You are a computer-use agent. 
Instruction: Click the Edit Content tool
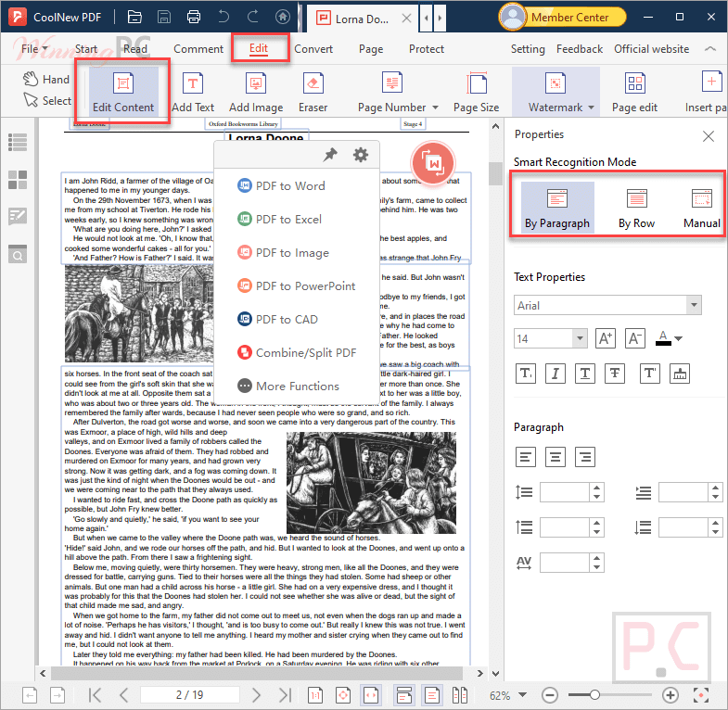click(x=123, y=93)
